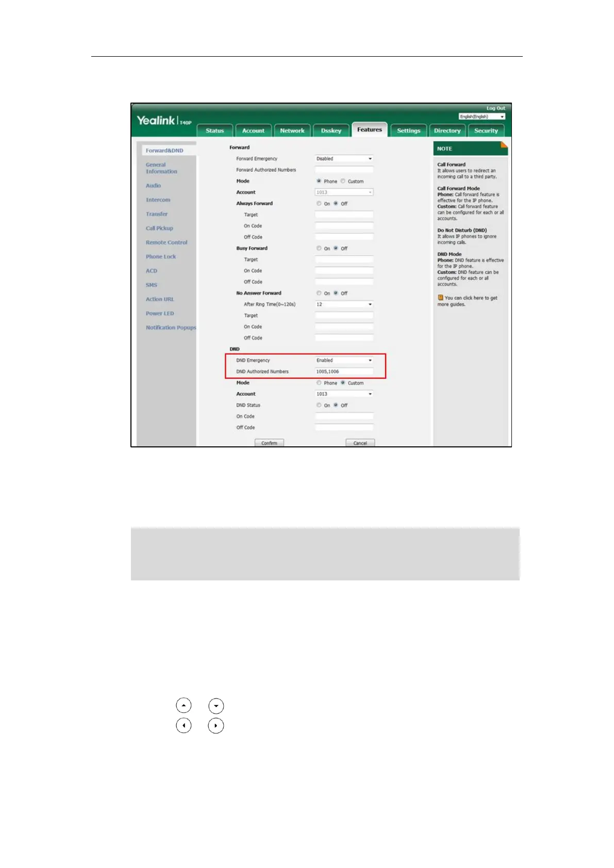Open Forward&DND in the sidebar

tap(164, 151)
